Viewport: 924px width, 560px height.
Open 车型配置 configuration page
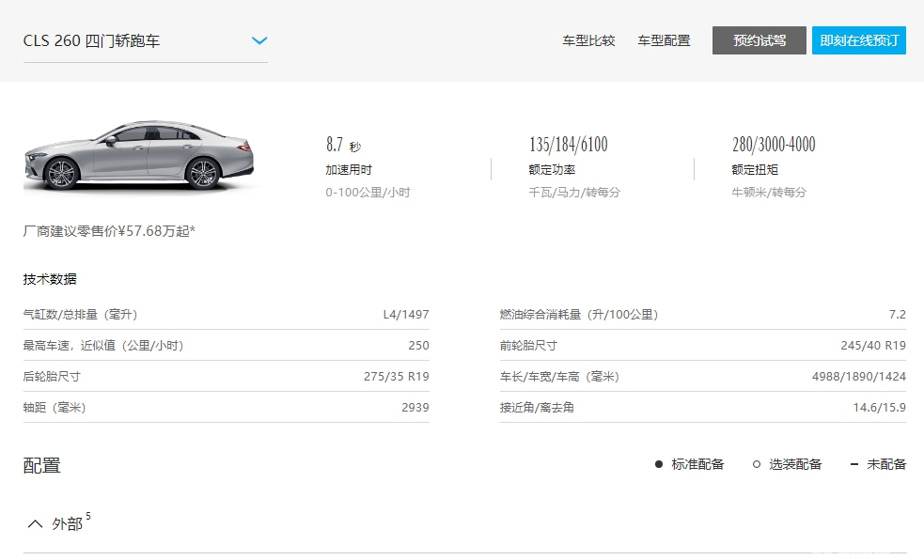(x=663, y=40)
